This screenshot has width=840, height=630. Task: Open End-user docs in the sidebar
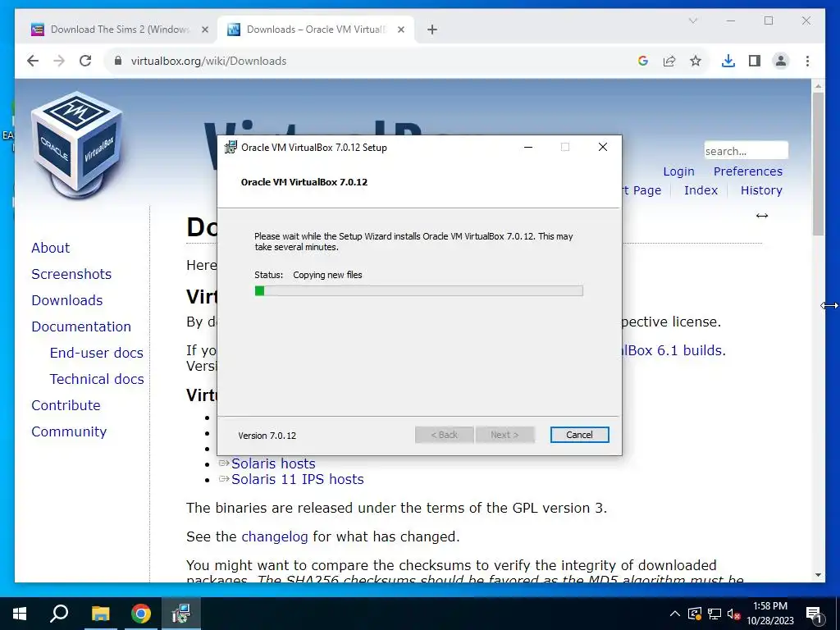[x=97, y=353]
